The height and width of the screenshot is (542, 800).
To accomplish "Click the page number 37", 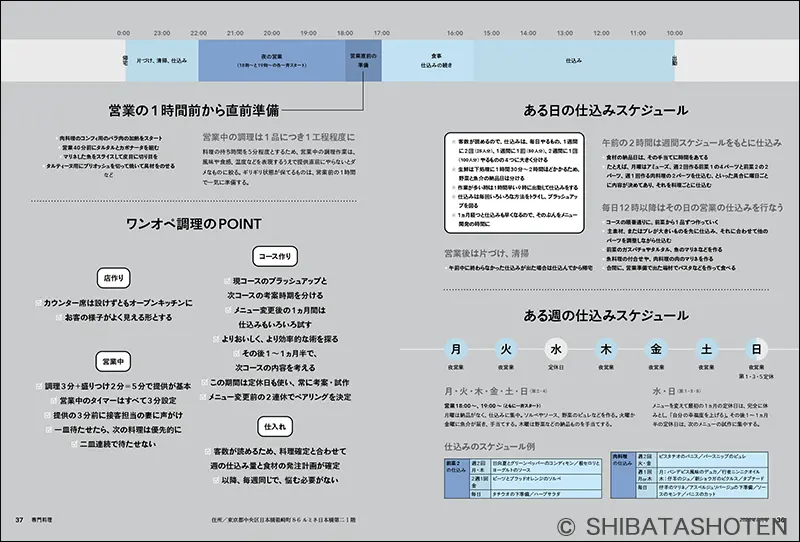I will [19, 520].
